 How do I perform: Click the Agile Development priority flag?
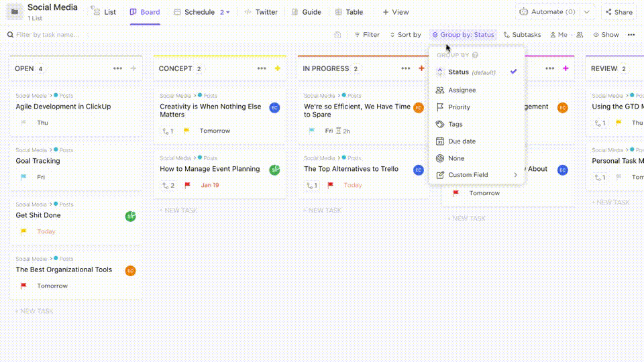tap(24, 122)
